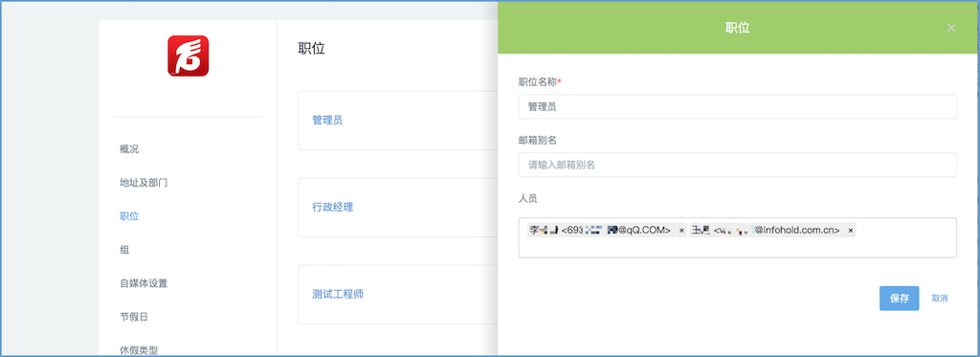Open 组 in the sidebar

(124, 250)
